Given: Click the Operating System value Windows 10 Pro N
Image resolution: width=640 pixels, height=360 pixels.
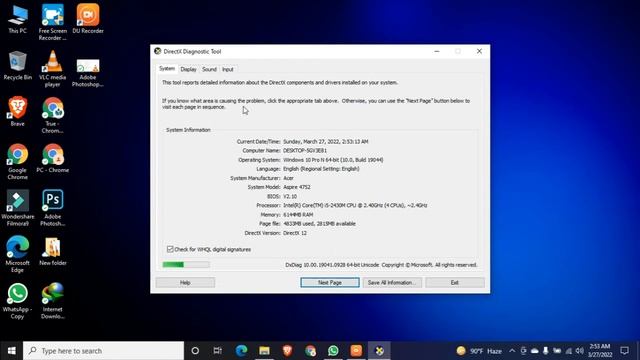Looking at the screenshot, I should (333, 160).
